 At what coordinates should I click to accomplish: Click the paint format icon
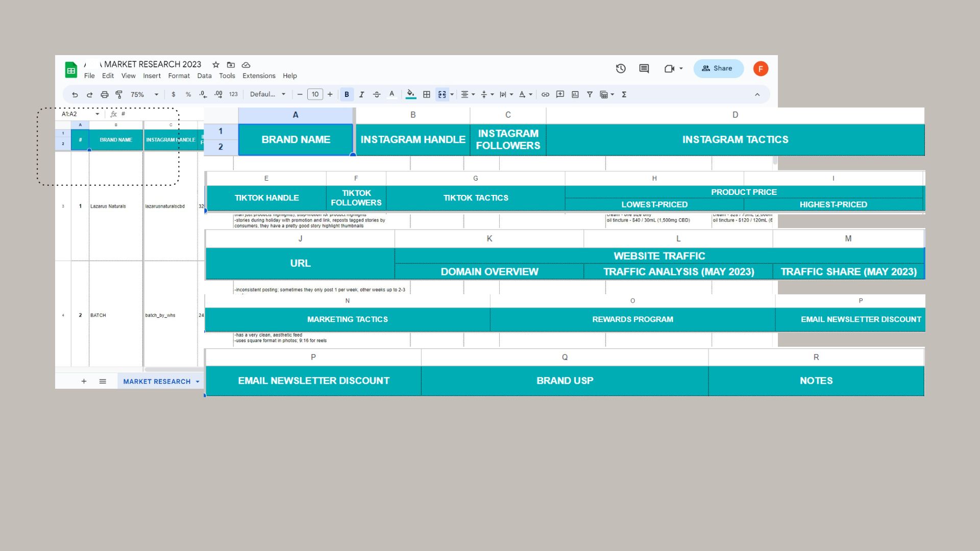pos(119,94)
